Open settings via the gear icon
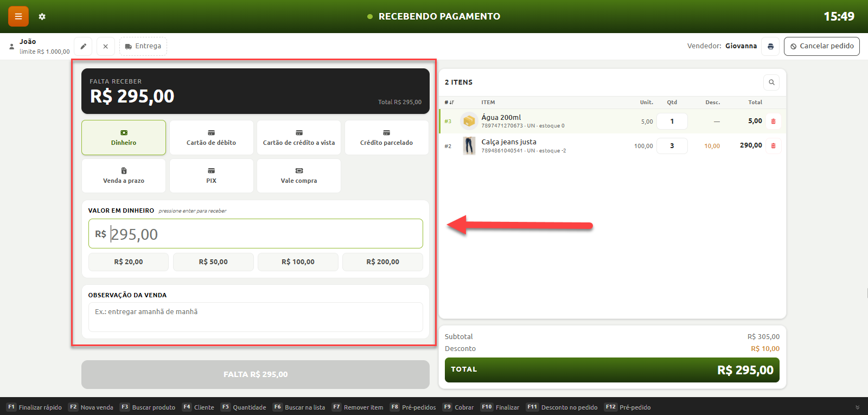Screen dimensions: 868x415 [42, 17]
